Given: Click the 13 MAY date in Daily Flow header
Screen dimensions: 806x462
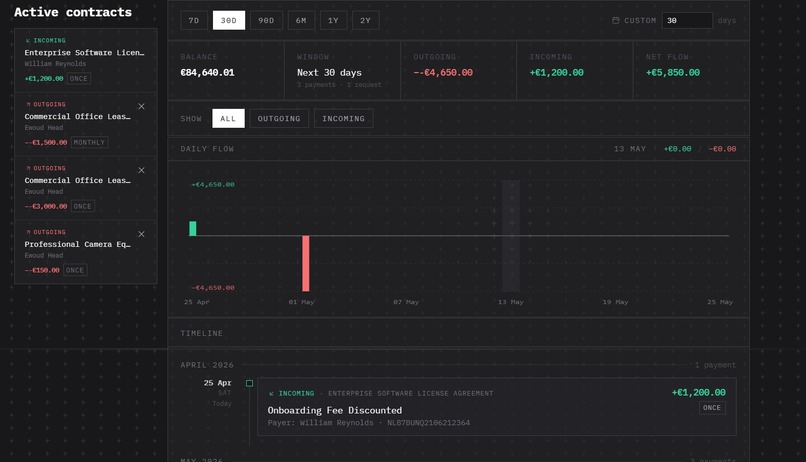Looking at the screenshot, I should pos(630,149).
